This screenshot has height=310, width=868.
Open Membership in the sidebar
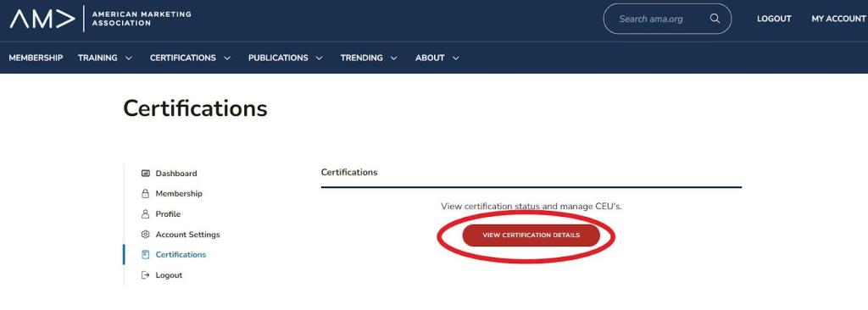pyautogui.click(x=179, y=194)
